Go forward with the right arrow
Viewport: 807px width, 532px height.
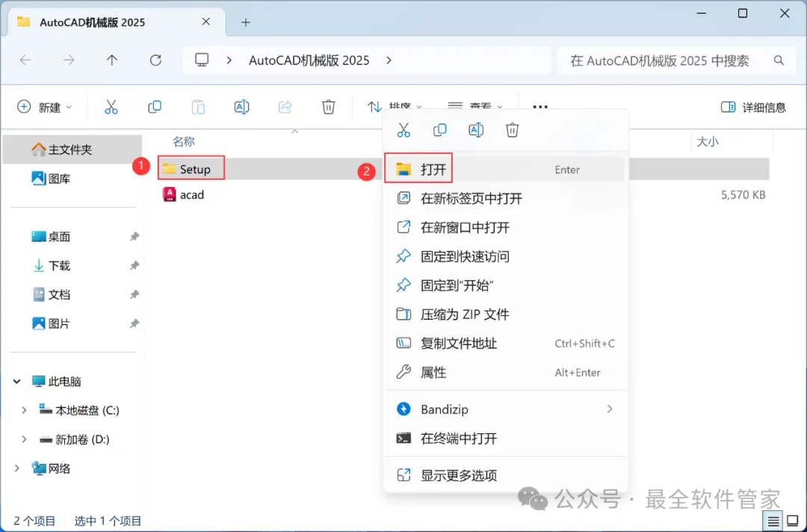pos(69,61)
